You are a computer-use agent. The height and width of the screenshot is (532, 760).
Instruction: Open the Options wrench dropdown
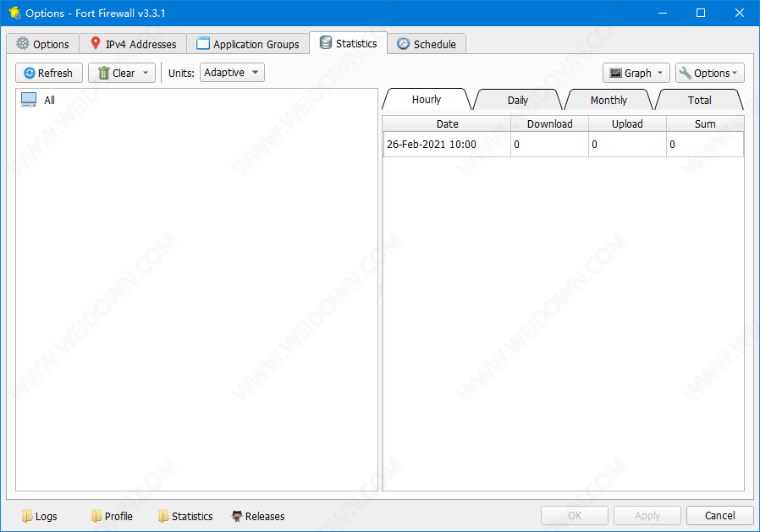[709, 73]
